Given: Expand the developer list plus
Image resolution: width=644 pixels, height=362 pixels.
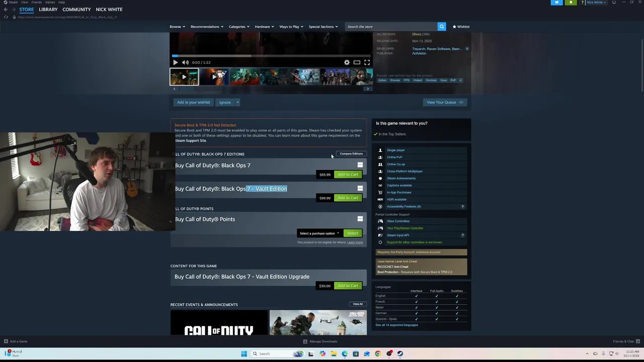Looking at the screenshot, I should (x=467, y=49).
